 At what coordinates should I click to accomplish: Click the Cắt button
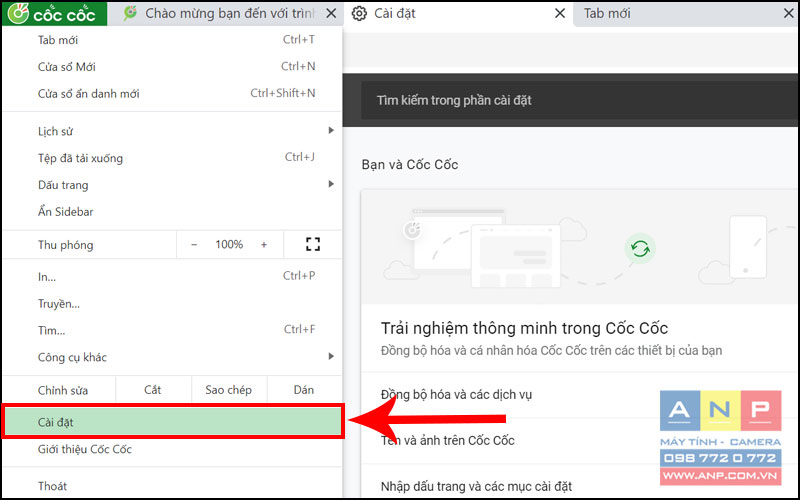pos(153,390)
